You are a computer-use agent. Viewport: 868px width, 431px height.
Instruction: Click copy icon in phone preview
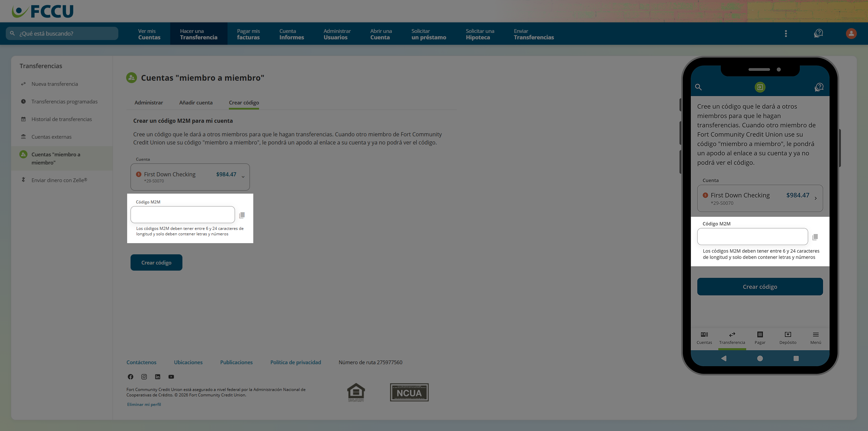[815, 237]
